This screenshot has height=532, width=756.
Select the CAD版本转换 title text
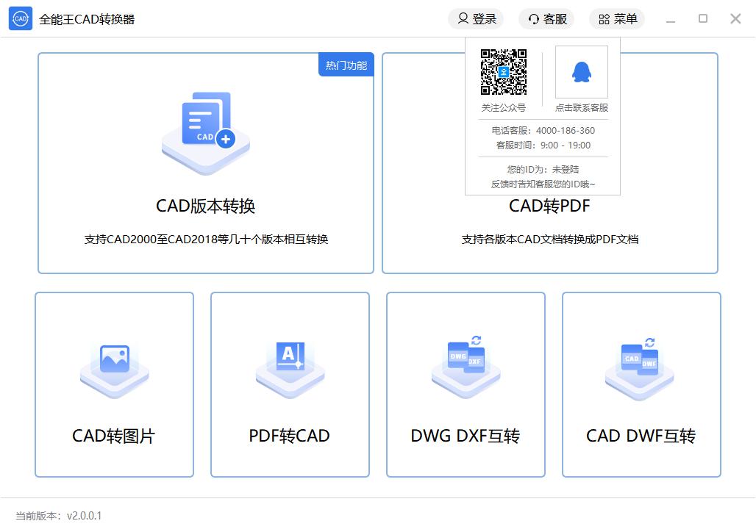(205, 206)
